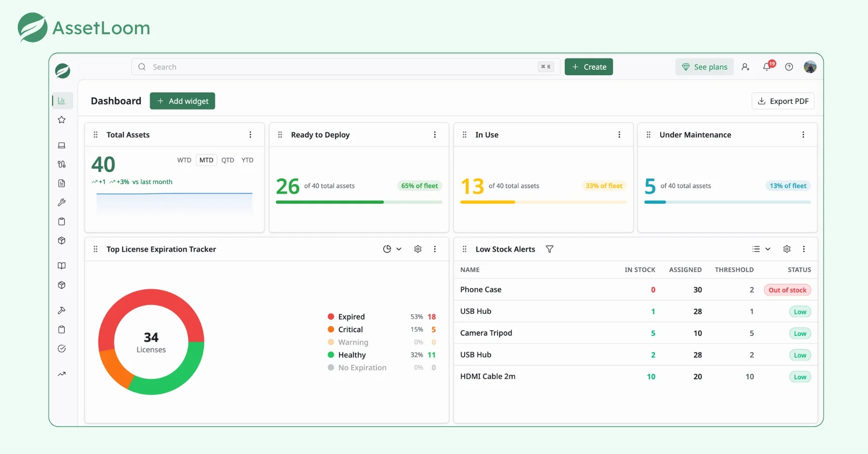
Task: Click the Add widget button
Action: tap(182, 101)
